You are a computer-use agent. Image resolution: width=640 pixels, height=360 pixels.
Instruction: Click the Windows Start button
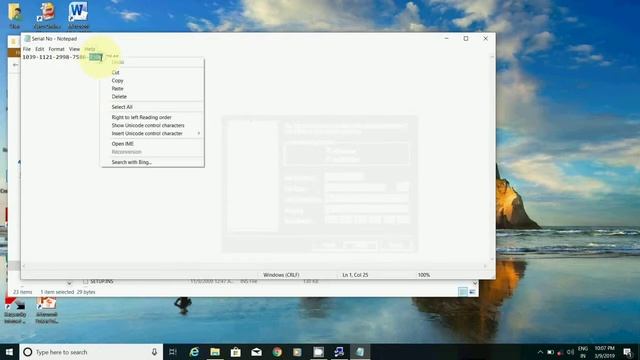[x=9, y=352]
